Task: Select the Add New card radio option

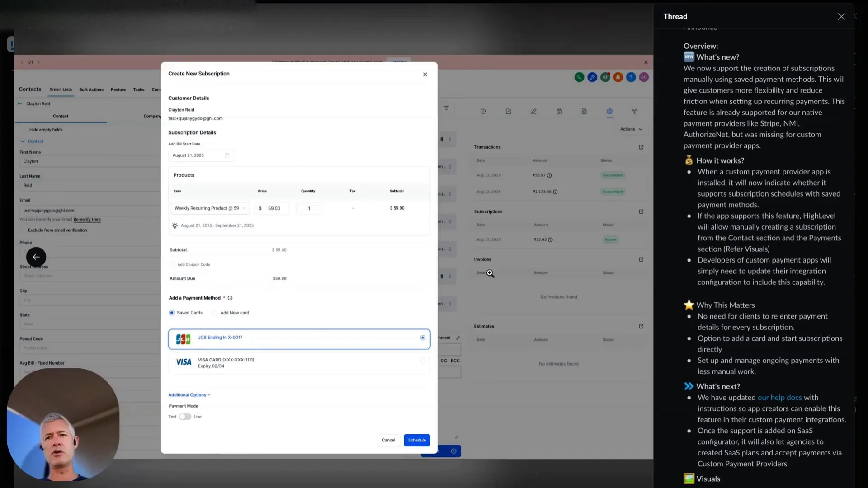Action: [215, 313]
